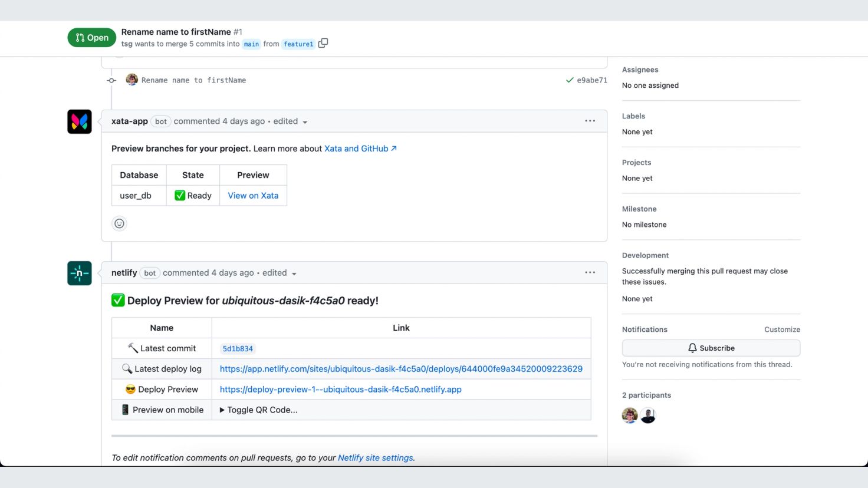Click the pull request title Rename name to firstName
Image resolution: width=868 pixels, height=488 pixels.
click(176, 32)
